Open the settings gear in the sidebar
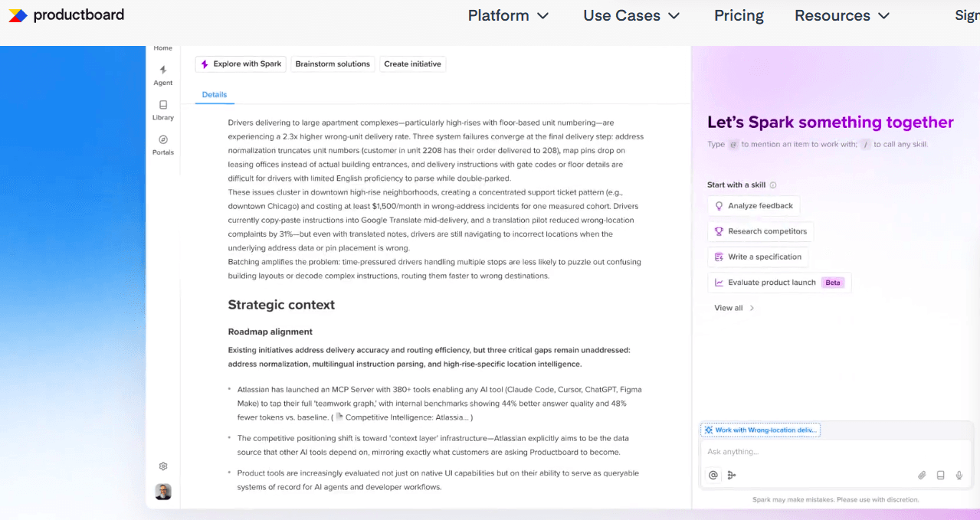Viewport: 980px width, 520px height. click(163, 466)
